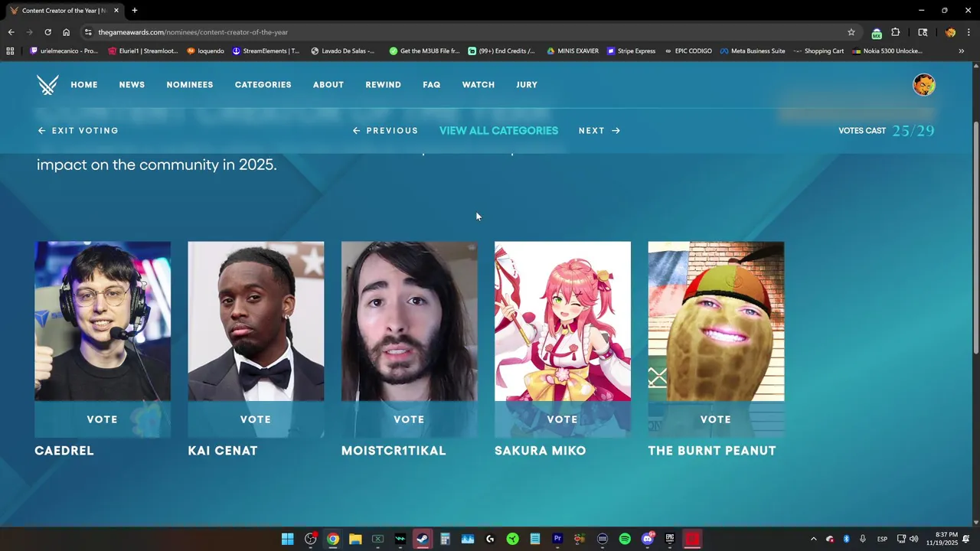Screen dimensions: 980x551
Task: Open Spotify from the taskbar
Action: 625,539
